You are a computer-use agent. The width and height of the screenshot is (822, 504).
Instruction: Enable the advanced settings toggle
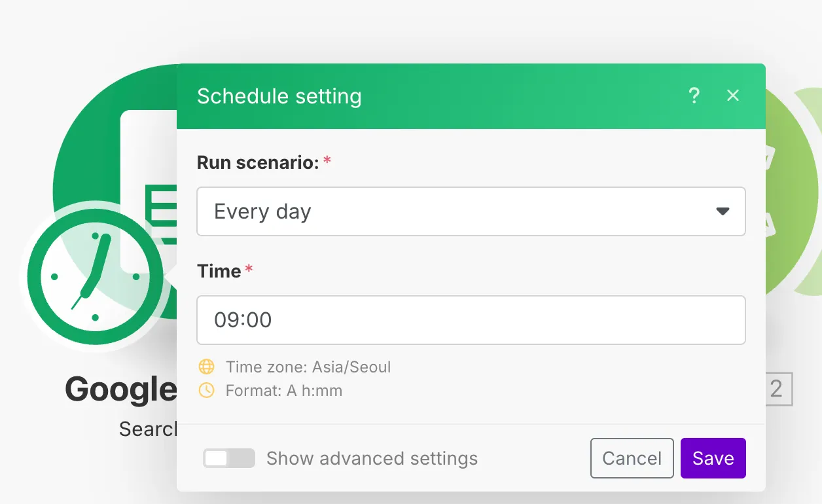(228, 458)
